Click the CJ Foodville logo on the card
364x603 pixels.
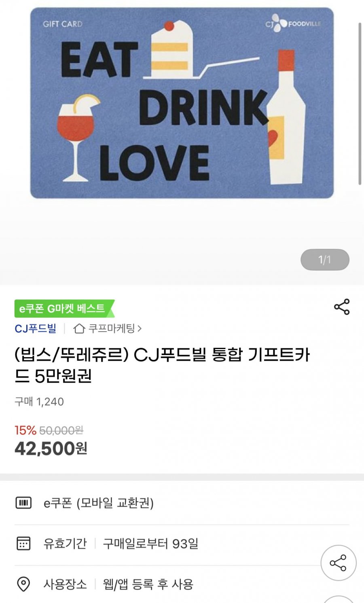pyautogui.click(x=293, y=23)
